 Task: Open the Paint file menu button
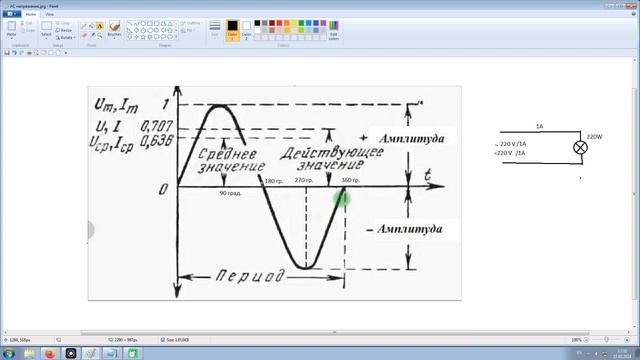pyautogui.click(x=11, y=14)
